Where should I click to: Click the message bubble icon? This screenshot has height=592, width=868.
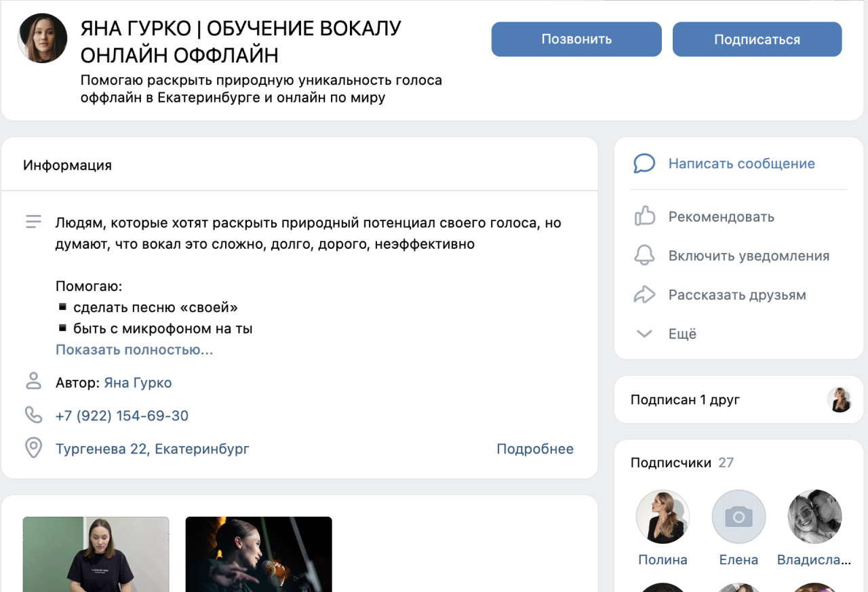[x=644, y=163]
